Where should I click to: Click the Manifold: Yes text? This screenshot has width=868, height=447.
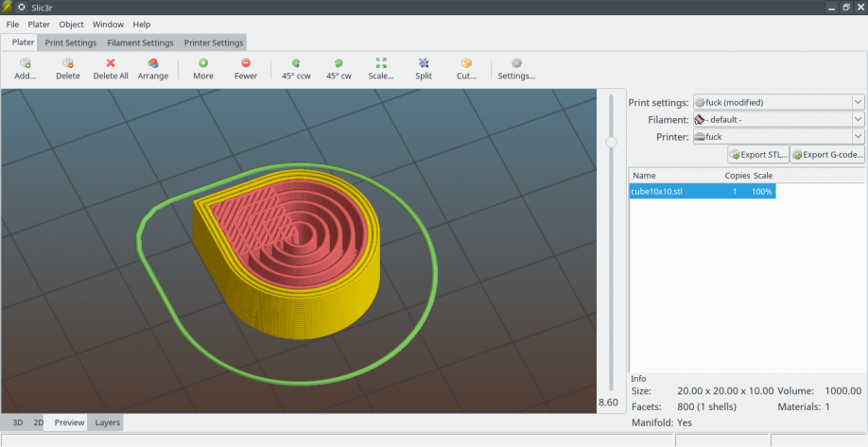coord(662,422)
